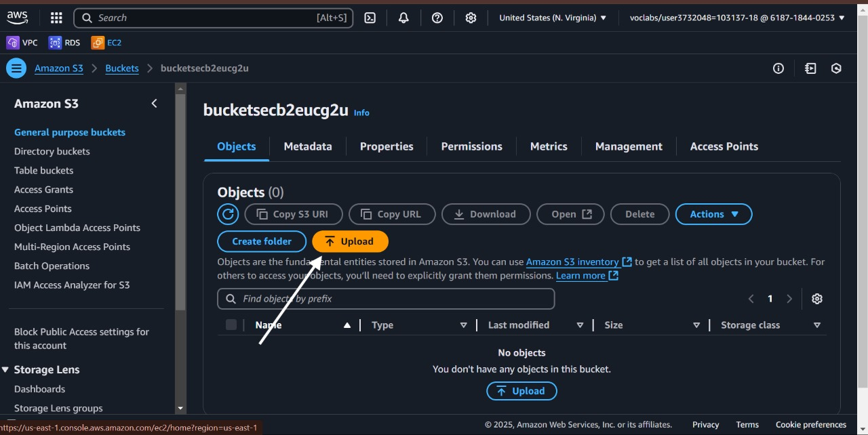Launch the CloudShell terminal icon
Screen dimensions: 868x435
click(x=370, y=18)
